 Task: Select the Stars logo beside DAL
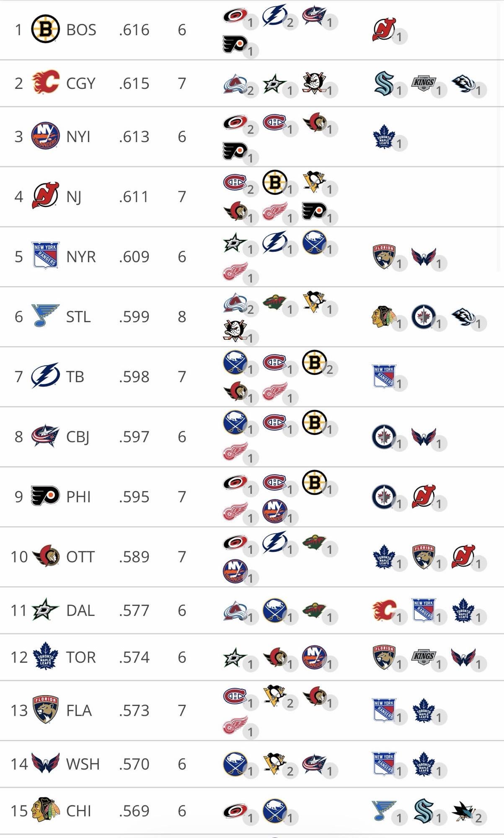[46, 610]
